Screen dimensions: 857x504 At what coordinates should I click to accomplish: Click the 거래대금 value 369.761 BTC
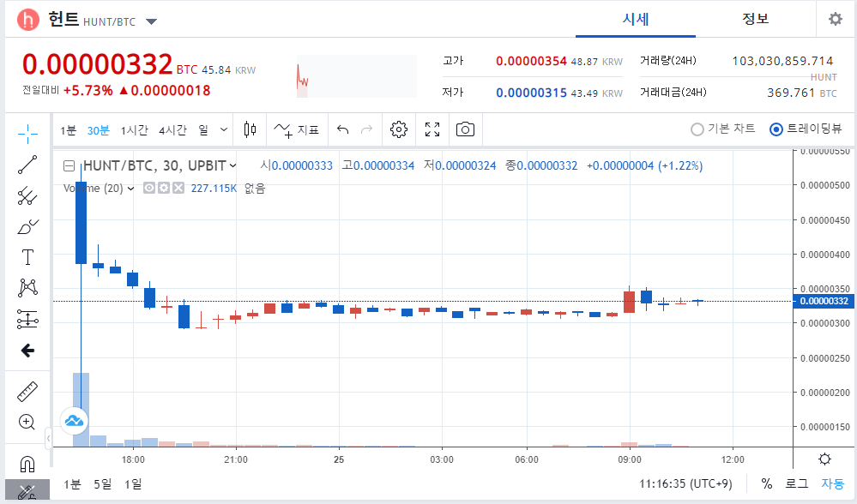[802, 93]
